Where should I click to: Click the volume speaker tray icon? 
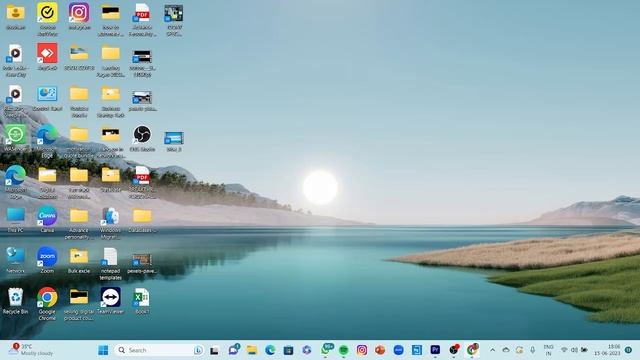[x=574, y=350]
